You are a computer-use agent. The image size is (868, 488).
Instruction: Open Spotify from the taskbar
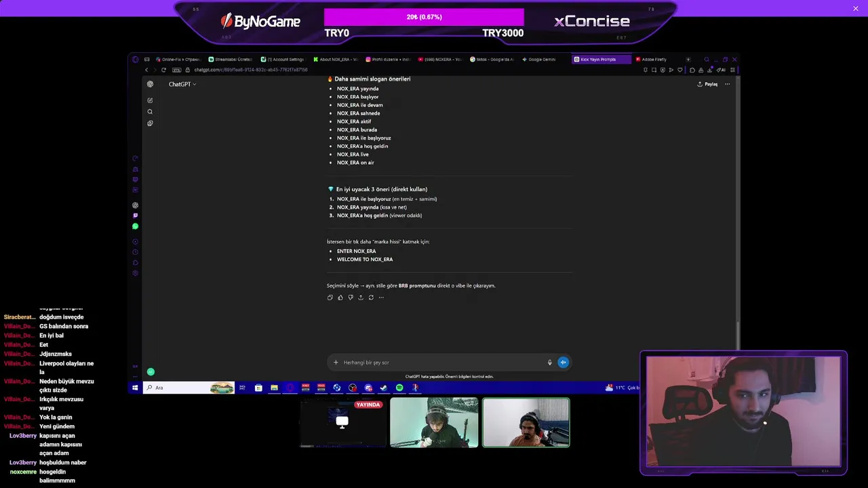399,388
